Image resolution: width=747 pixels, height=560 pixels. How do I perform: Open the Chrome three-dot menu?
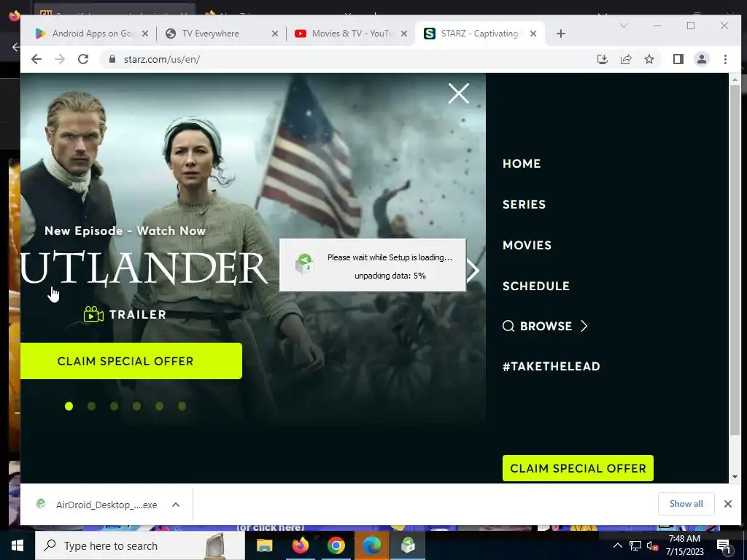coord(725,59)
